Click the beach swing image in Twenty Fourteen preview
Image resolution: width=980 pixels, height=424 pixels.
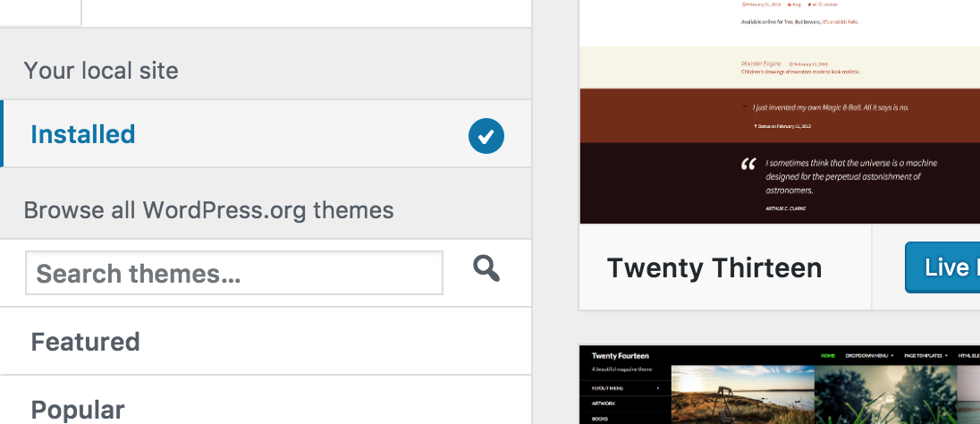(x=742, y=394)
